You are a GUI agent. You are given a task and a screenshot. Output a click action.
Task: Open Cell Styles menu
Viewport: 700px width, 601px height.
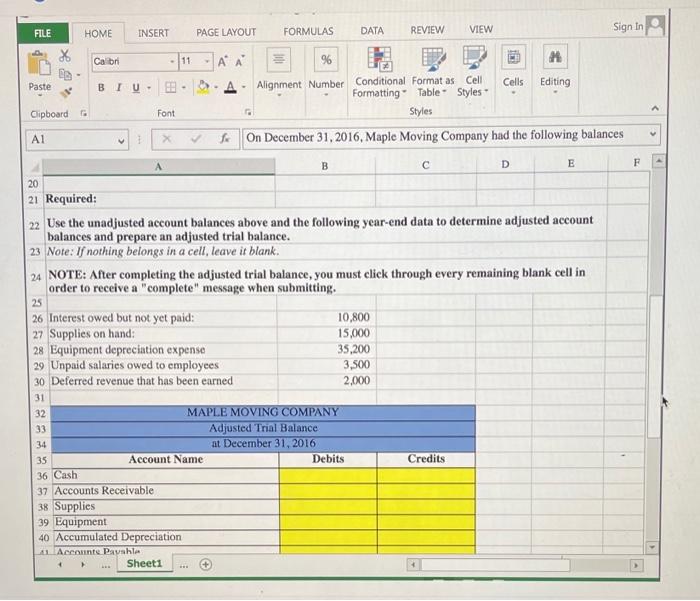(x=473, y=71)
